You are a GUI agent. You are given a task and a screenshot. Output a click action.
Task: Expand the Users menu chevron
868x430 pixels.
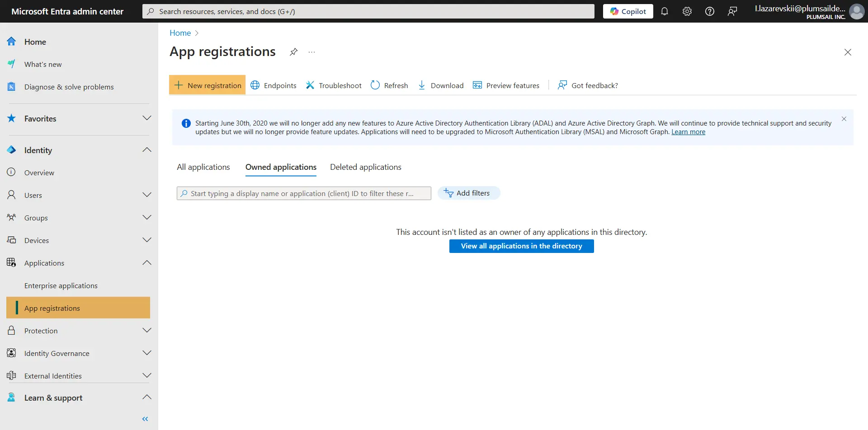147,195
